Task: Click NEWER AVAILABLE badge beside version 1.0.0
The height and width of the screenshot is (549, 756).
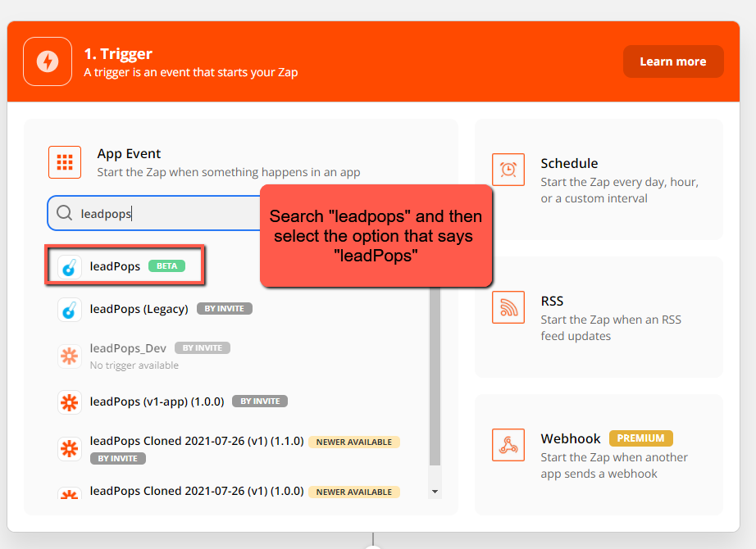Action: [x=354, y=492]
